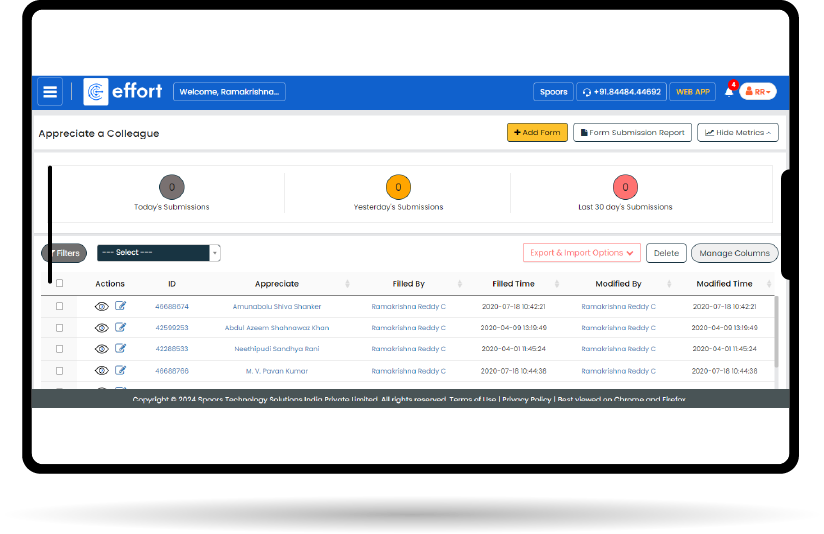Open the '--- Select ---' dropdown

pyautogui.click(x=158, y=253)
